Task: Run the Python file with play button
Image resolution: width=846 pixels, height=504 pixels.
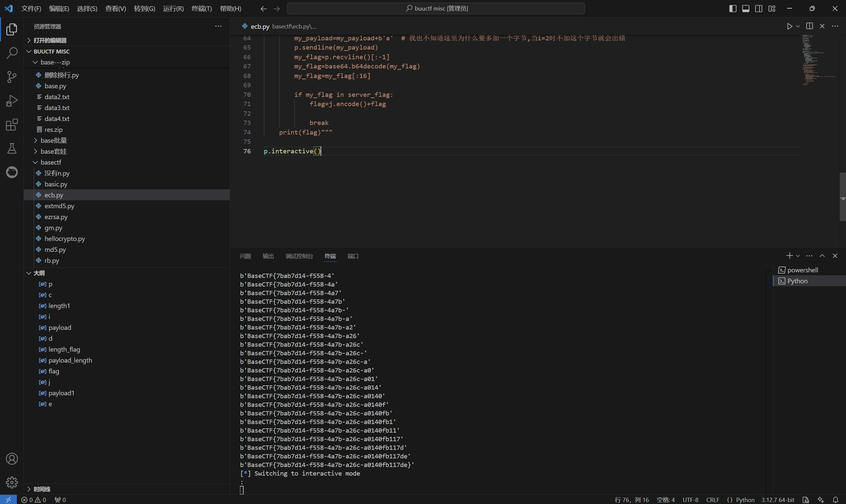Action: coord(789,26)
